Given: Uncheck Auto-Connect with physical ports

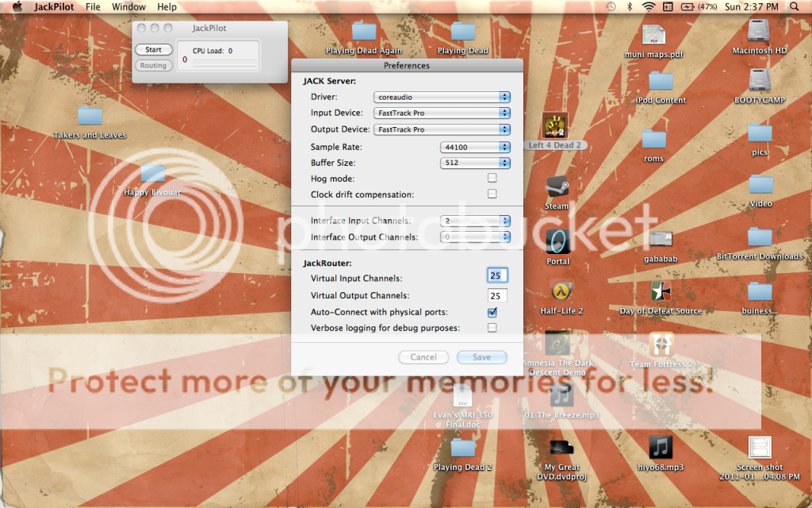Looking at the screenshot, I should (x=492, y=313).
